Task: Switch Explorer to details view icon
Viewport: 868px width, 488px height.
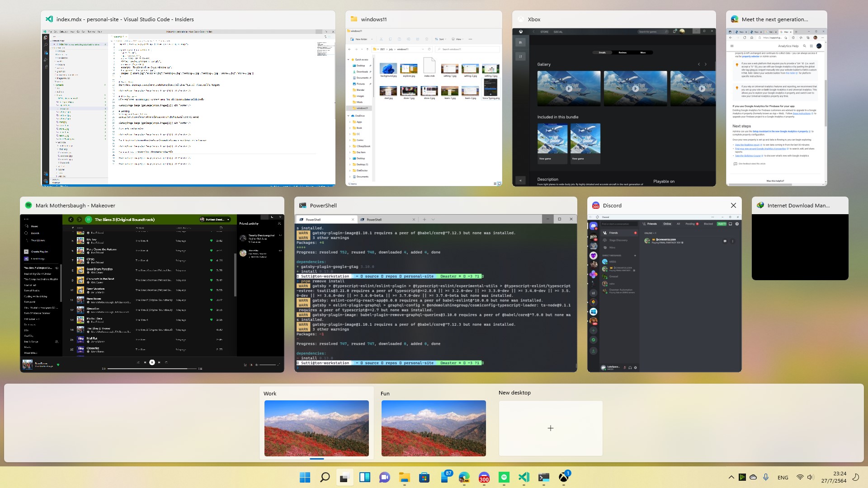Action: [x=495, y=184]
